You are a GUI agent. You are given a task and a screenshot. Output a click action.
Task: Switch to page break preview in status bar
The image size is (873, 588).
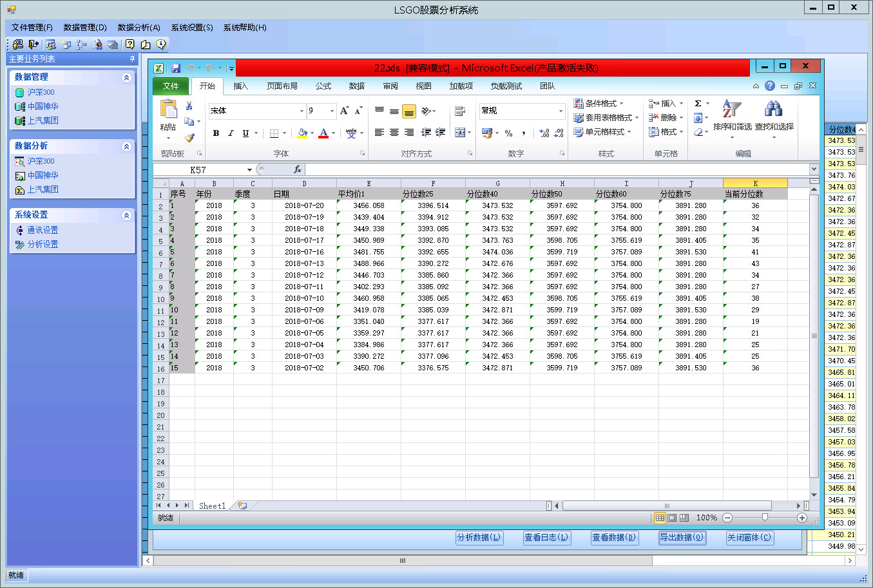tap(684, 518)
